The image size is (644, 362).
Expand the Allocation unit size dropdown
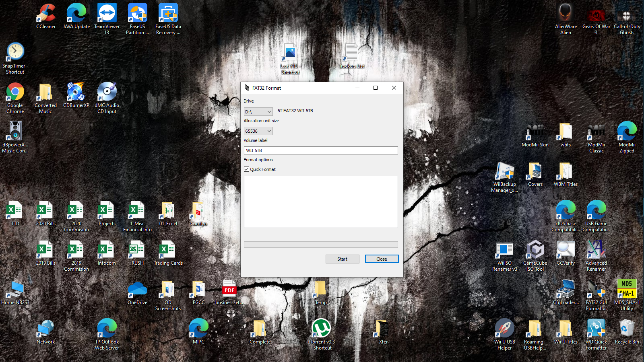pos(258,131)
